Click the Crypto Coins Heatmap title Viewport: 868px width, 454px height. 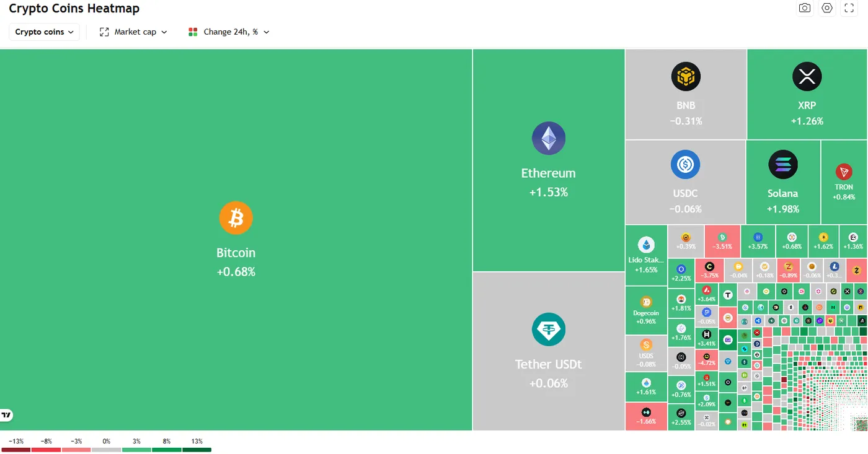(x=74, y=9)
